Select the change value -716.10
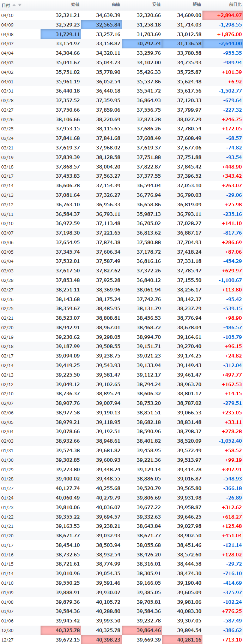The width and height of the screenshot is (243, 644). [233, 573]
